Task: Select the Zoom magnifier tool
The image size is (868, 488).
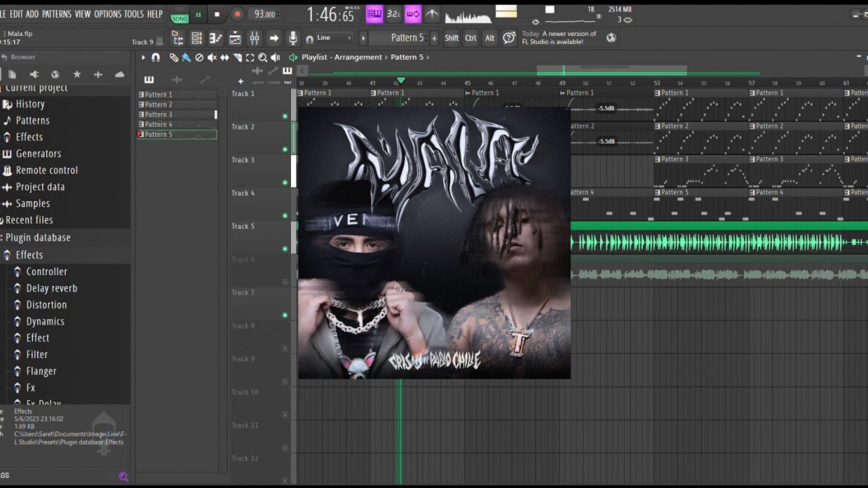Action: pos(262,58)
